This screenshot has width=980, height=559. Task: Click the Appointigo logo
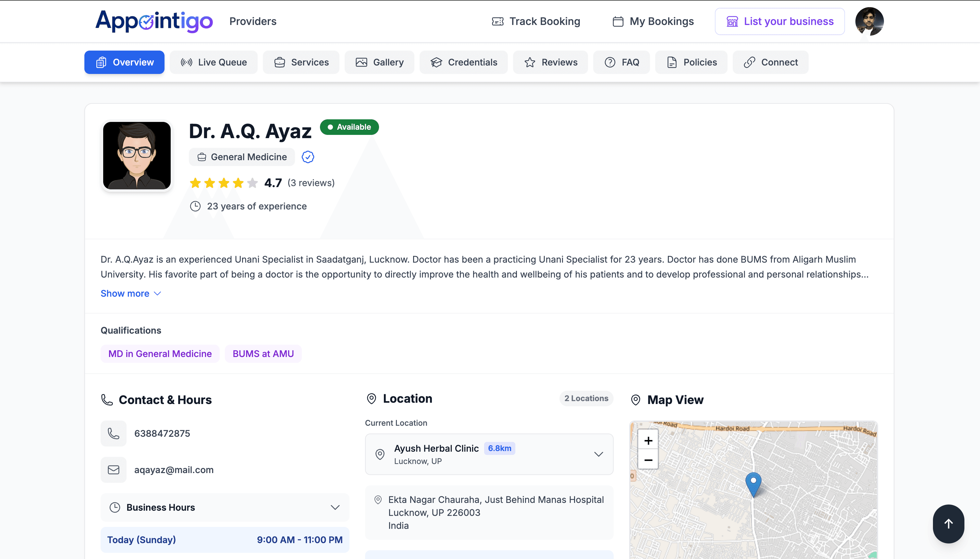(154, 21)
